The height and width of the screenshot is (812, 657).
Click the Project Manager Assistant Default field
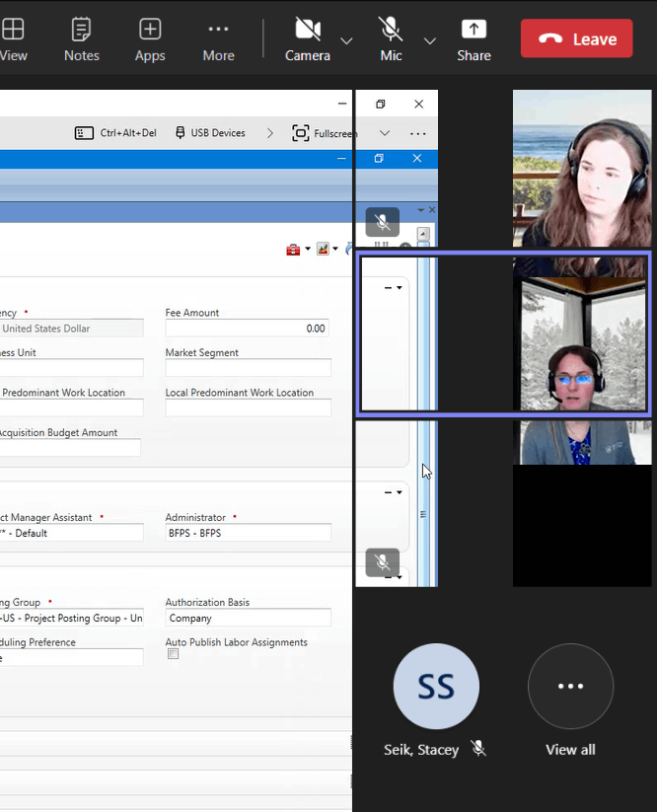pos(71,533)
